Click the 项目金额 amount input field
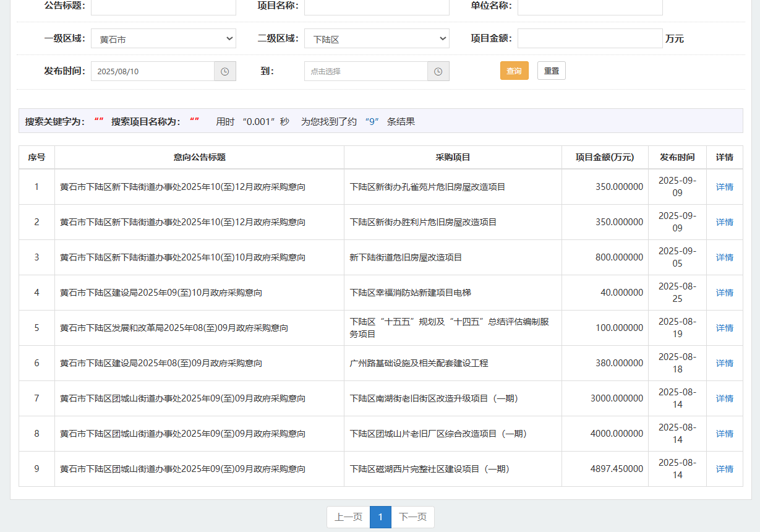 pyautogui.click(x=589, y=38)
